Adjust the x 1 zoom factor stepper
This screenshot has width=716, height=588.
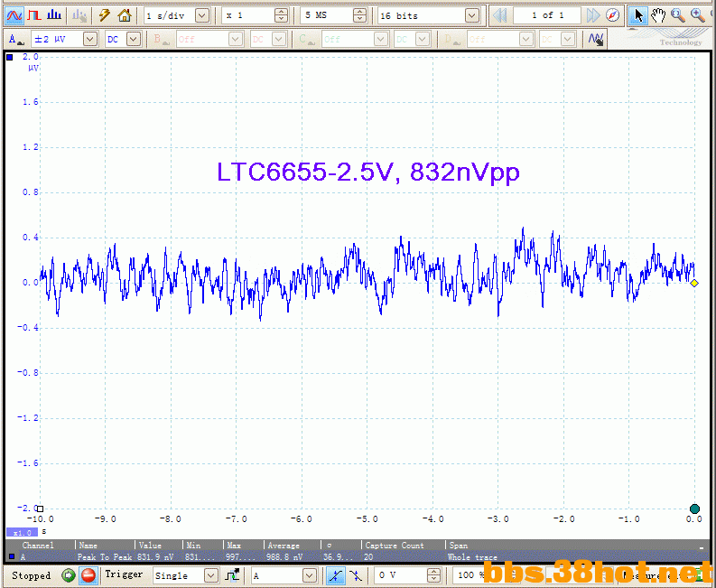[282, 15]
